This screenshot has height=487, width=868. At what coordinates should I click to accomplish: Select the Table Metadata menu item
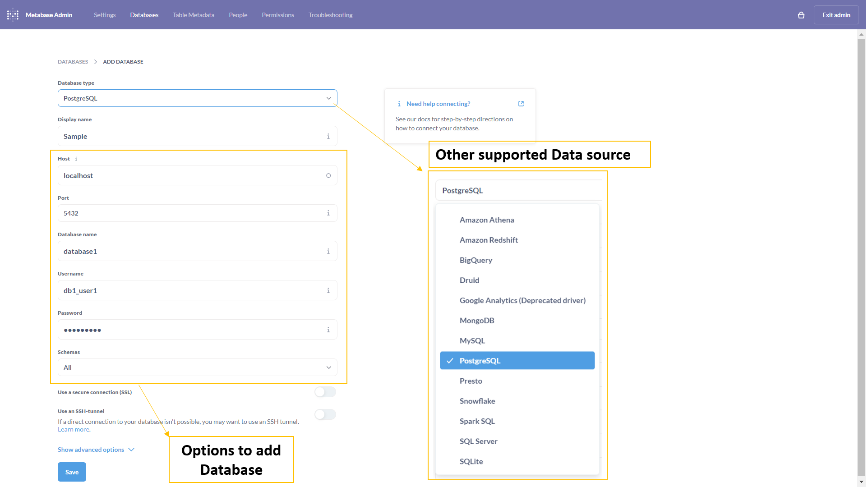click(x=194, y=14)
